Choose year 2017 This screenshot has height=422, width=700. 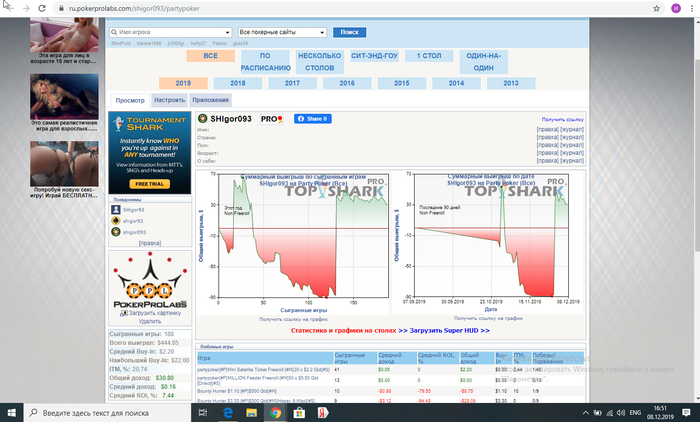292,83
